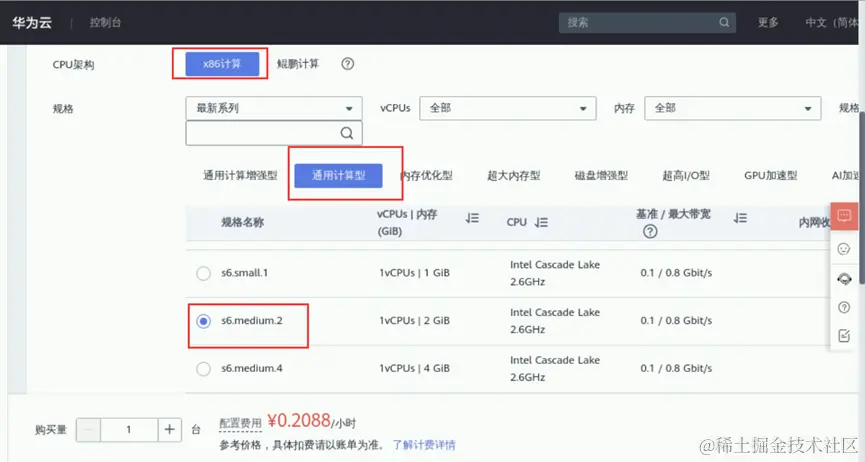The height and width of the screenshot is (462, 865).
Task: Open the vCPUs 全部 dropdown
Action: coord(508,108)
